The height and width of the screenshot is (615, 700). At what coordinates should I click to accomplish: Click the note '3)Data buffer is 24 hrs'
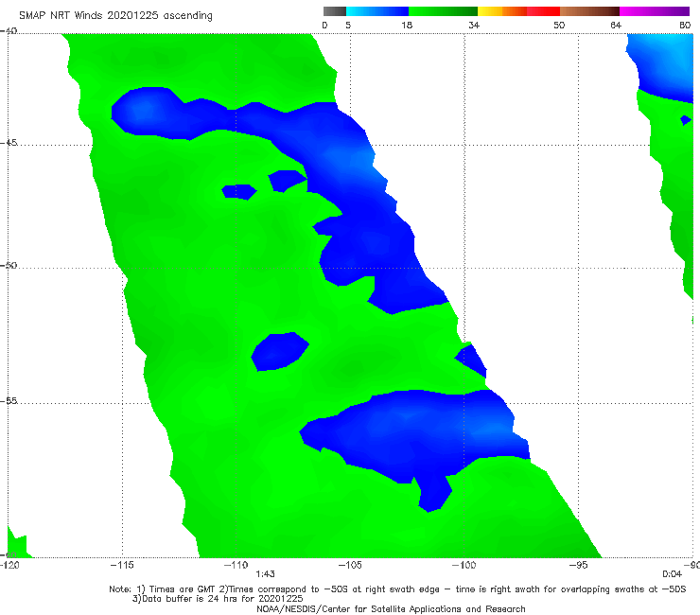218,599
